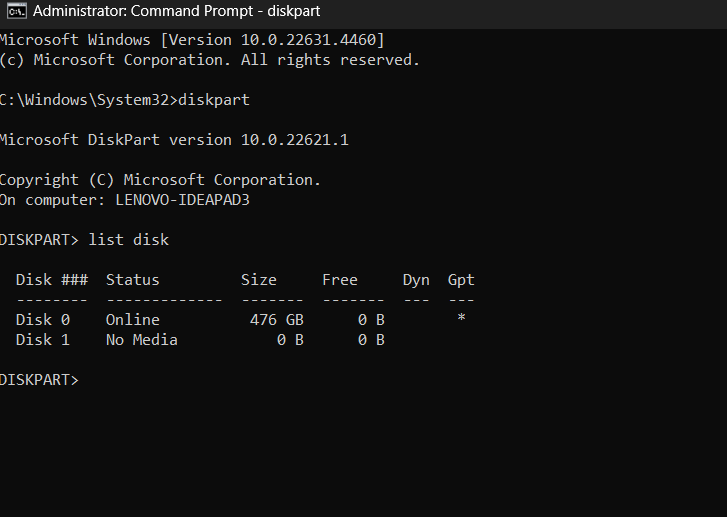Click the 'Online' status of Disk 0

pos(132,320)
